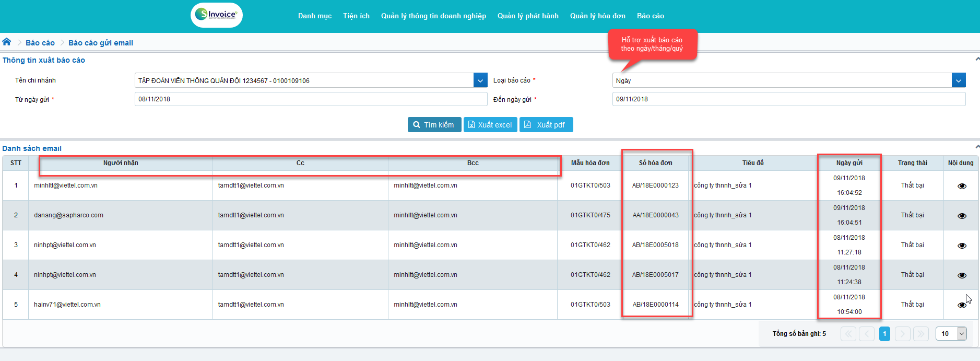This screenshot has width=980, height=361.
Task: Go to the previous page arrow
Action: pos(867,334)
